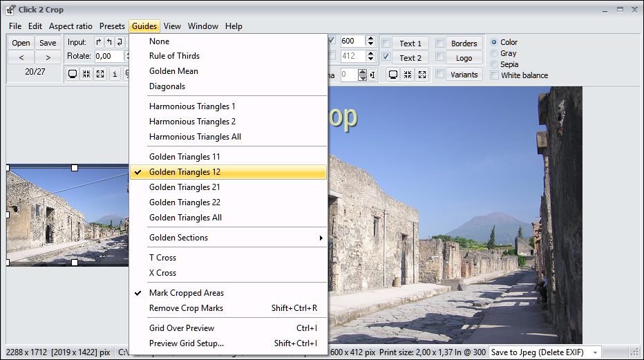Uncheck the Text 2 checkbox
Screen dimensions: 644x360
coord(386,57)
